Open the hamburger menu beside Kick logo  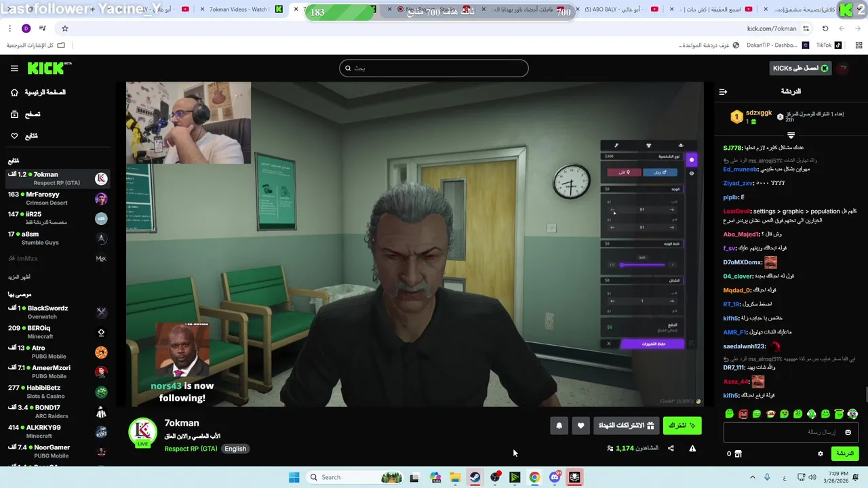14,68
